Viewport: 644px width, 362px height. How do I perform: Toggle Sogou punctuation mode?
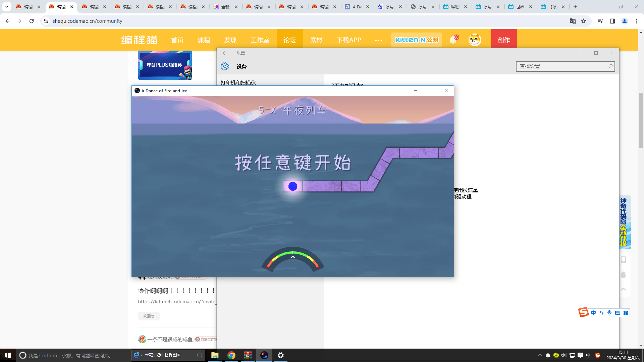601,313
